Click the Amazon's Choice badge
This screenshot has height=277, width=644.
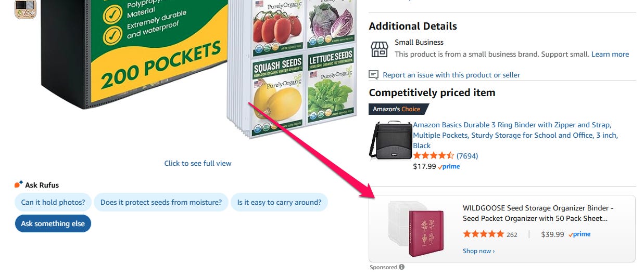pyautogui.click(x=398, y=109)
